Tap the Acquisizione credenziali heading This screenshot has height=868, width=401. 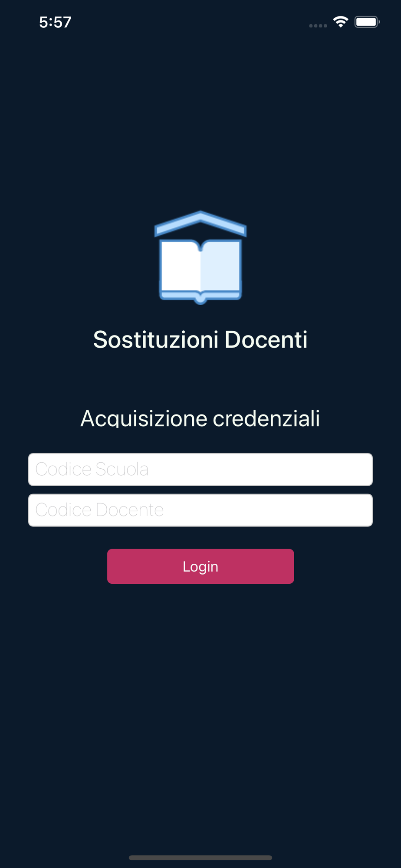point(200,418)
